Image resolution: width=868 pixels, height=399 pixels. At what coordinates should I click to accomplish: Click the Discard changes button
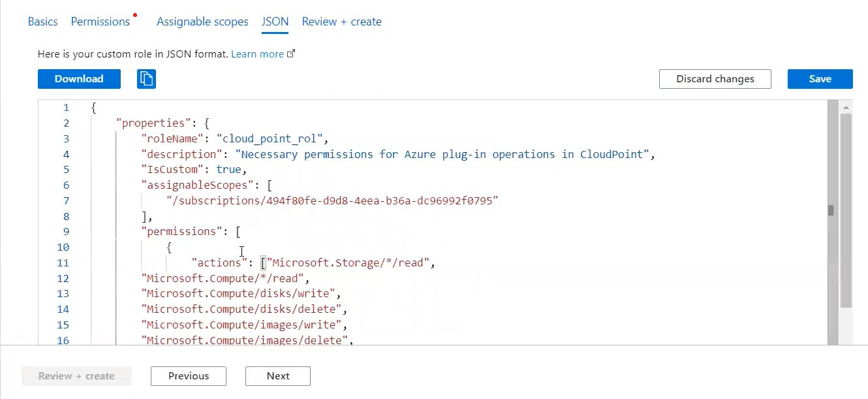point(715,79)
